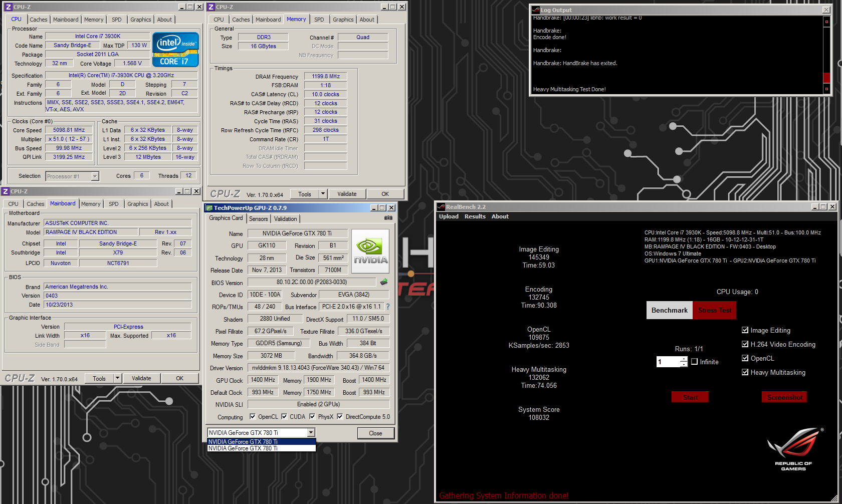Open the Sensors tab in GPU-Z
The height and width of the screenshot is (504, 842).
259,219
